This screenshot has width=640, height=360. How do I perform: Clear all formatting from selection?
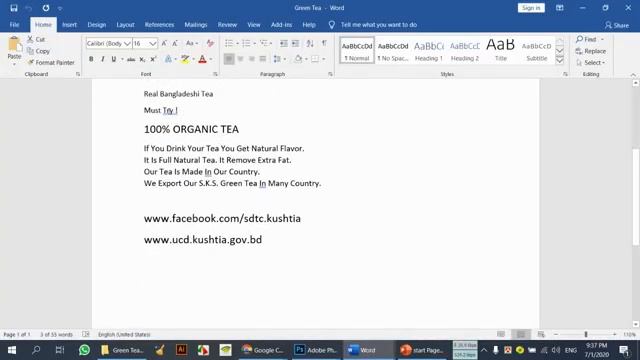pyautogui.click(x=210, y=43)
